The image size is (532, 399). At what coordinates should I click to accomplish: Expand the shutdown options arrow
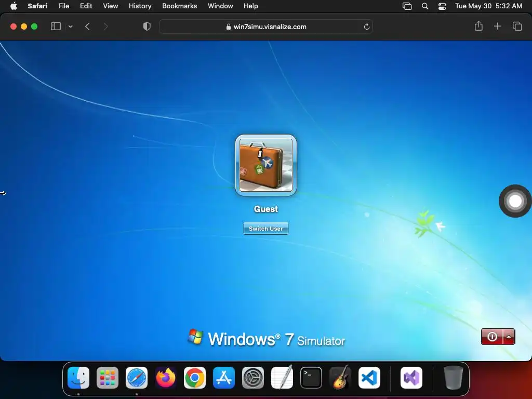point(509,337)
